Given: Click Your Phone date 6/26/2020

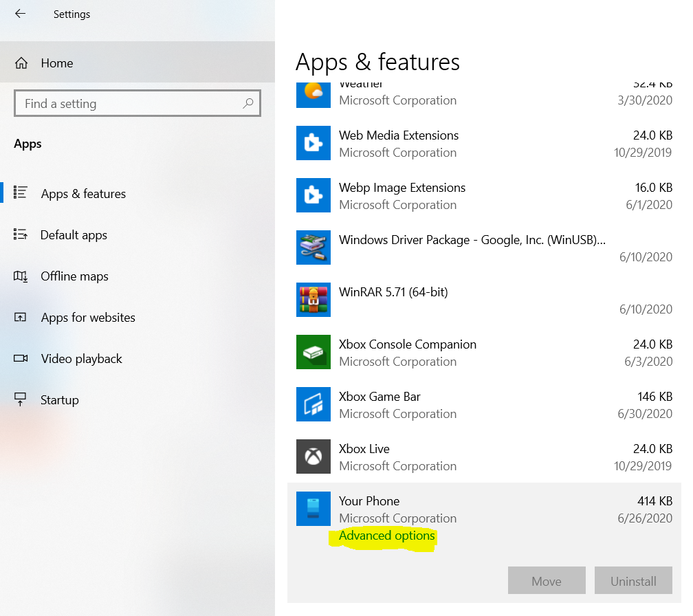Looking at the screenshot, I should coord(645,518).
